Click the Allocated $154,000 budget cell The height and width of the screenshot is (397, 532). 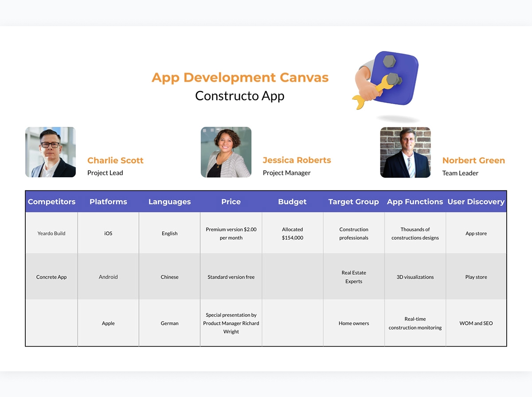[293, 233]
